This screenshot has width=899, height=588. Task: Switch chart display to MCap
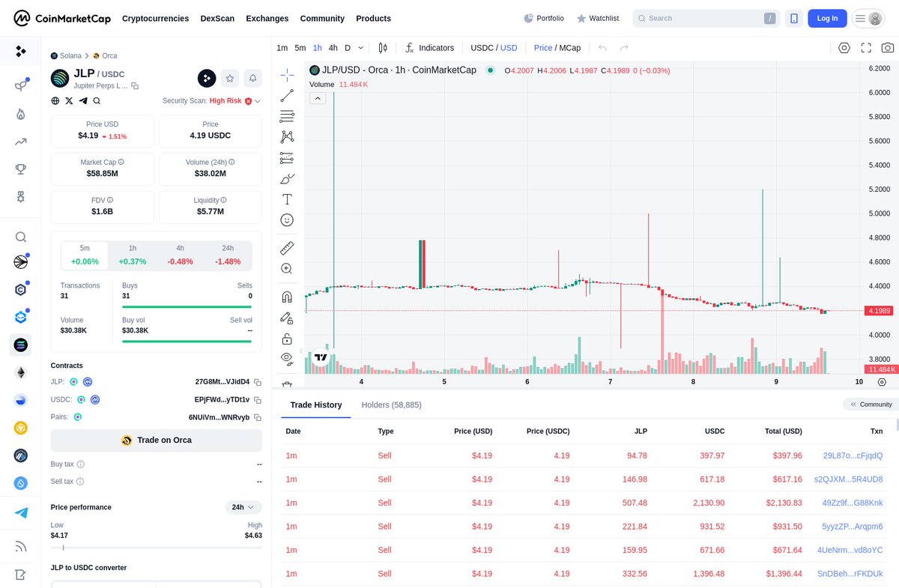[x=569, y=48]
